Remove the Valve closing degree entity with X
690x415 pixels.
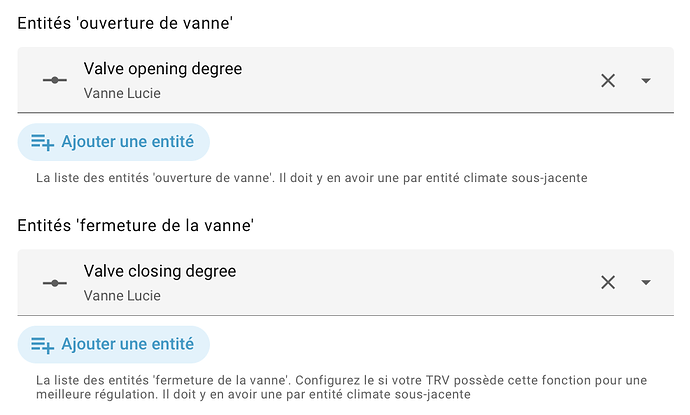click(608, 283)
